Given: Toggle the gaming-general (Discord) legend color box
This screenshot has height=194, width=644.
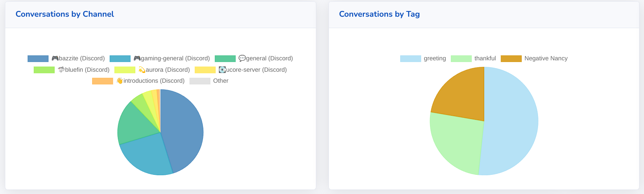Looking at the screenshot, I should (x=120, y=58).
